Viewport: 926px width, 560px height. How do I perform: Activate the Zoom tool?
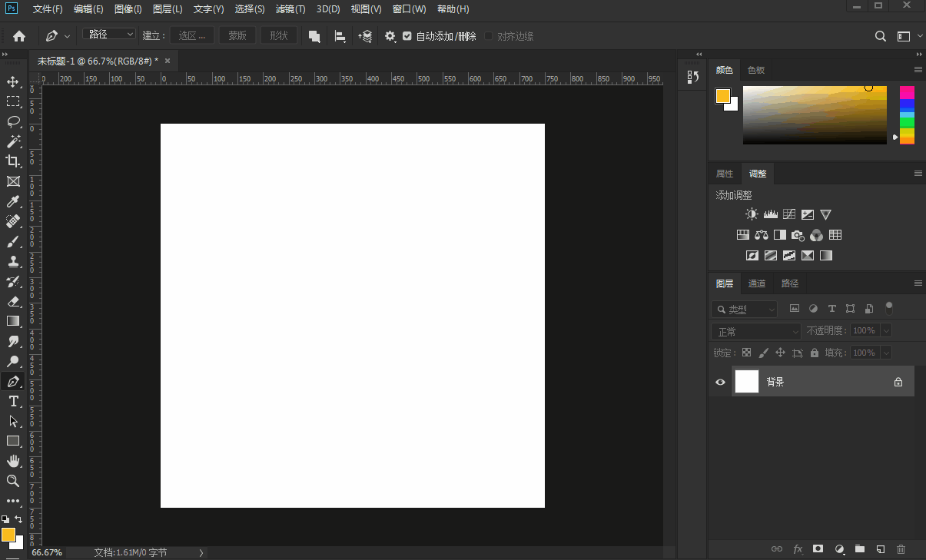[13, 481]
